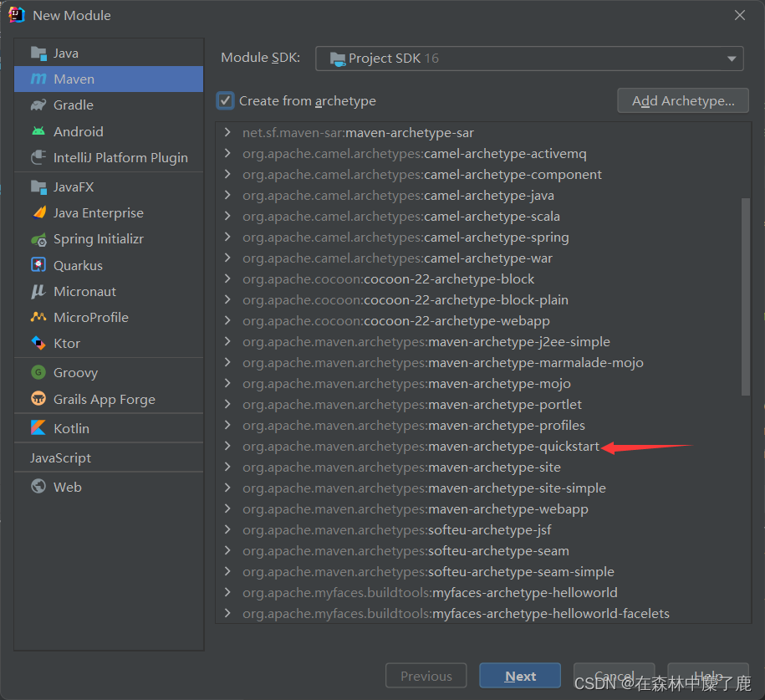
Task: Select maven-archetype-profiles row
Action: (483, 425)
